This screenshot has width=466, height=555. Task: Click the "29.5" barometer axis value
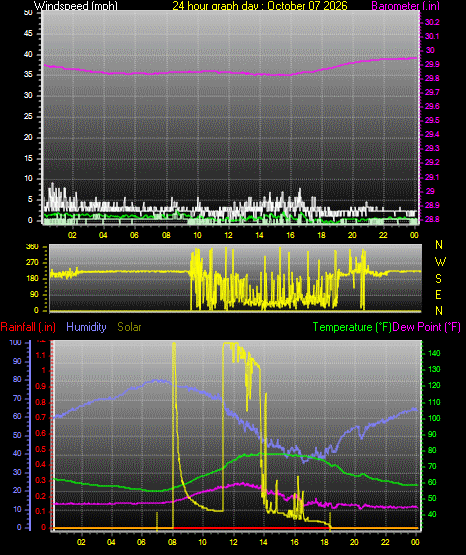tap(432, 120)
